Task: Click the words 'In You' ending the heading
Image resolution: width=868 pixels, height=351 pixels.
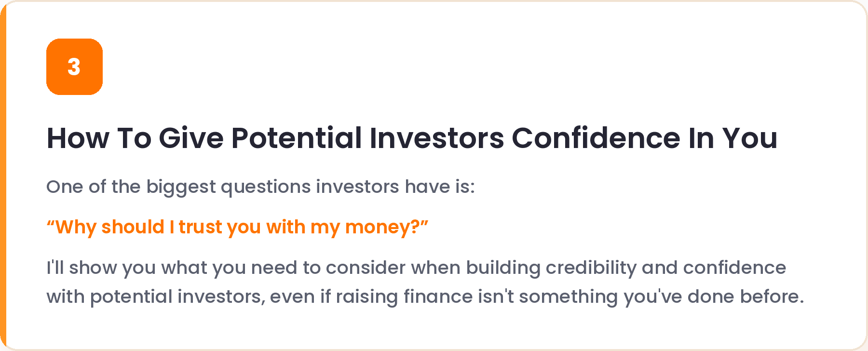Action: pyautogui.click(x=733, y=138)
